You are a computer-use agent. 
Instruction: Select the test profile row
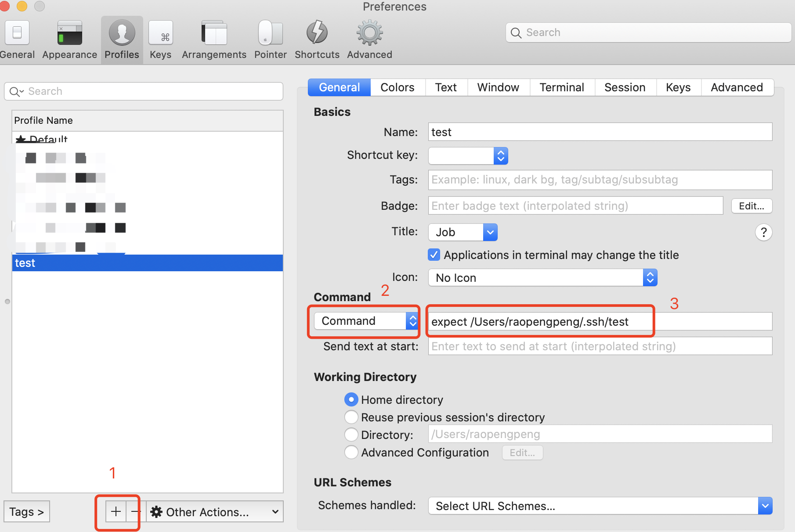click(148, 263)
